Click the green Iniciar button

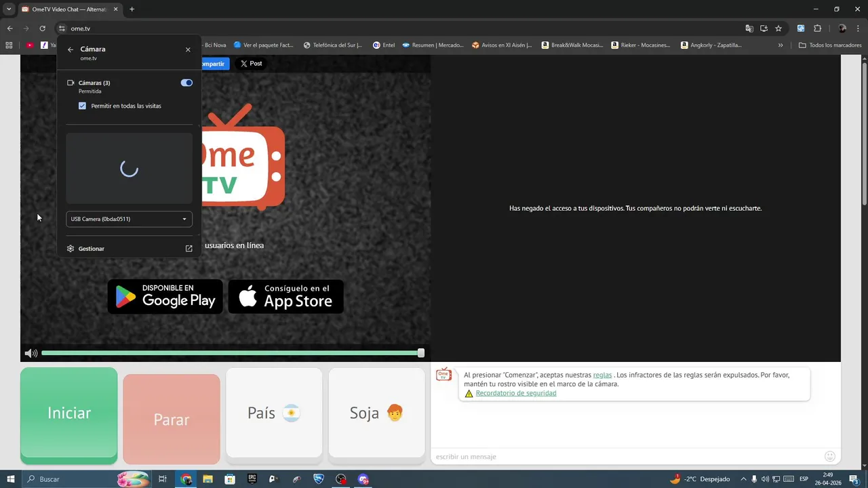pyautogui.click(x=69, y=415)
